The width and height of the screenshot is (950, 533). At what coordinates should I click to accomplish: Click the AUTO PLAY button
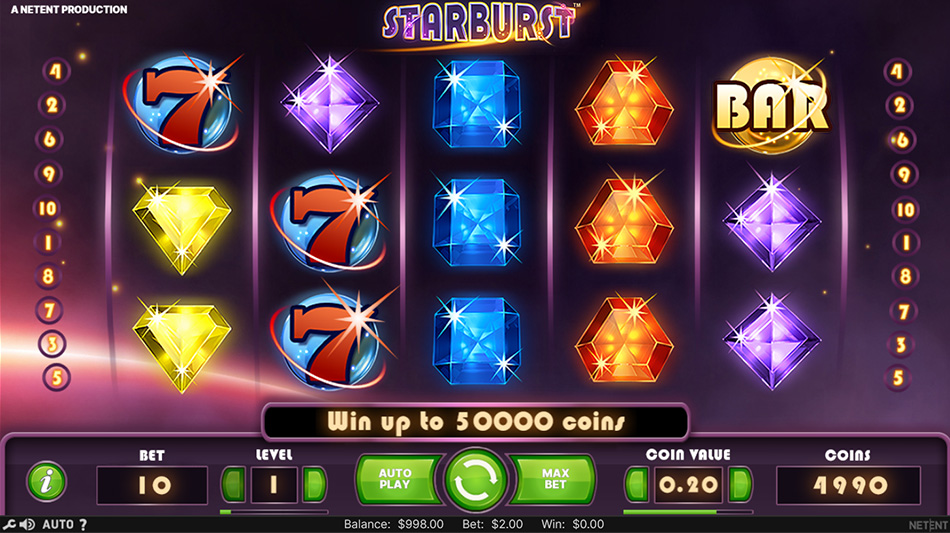[396, 479]
